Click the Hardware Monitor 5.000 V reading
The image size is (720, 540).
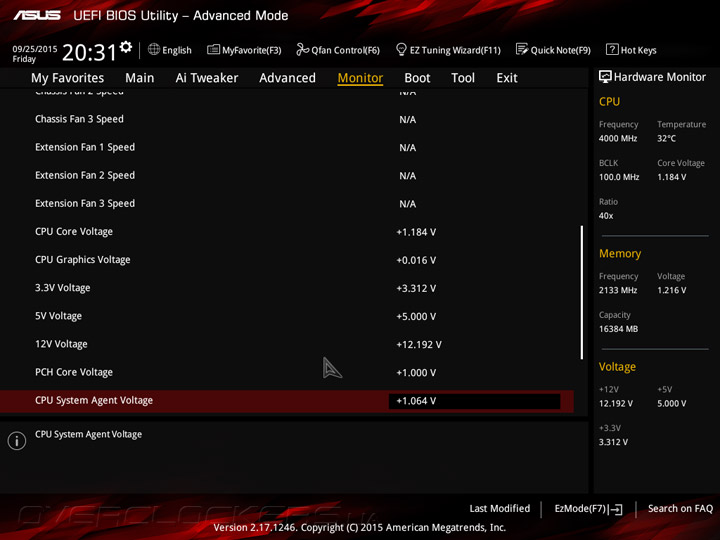[672, 403]
